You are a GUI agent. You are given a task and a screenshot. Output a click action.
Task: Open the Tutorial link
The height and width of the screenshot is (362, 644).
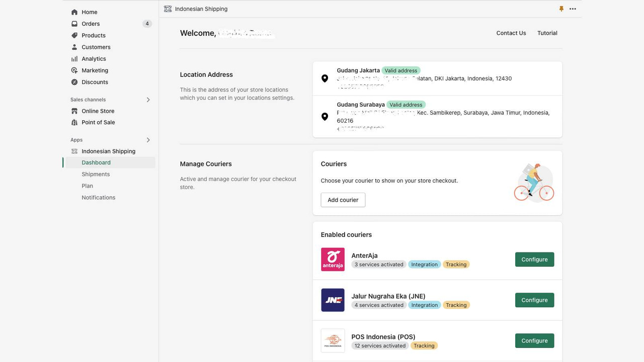click(547, 33)
